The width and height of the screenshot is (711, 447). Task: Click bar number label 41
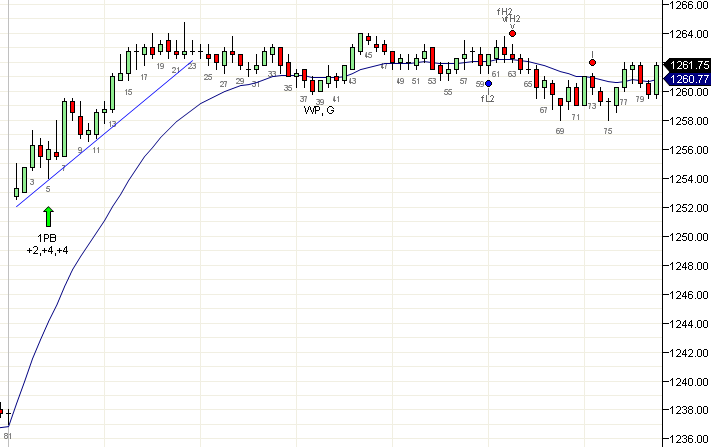336,99
